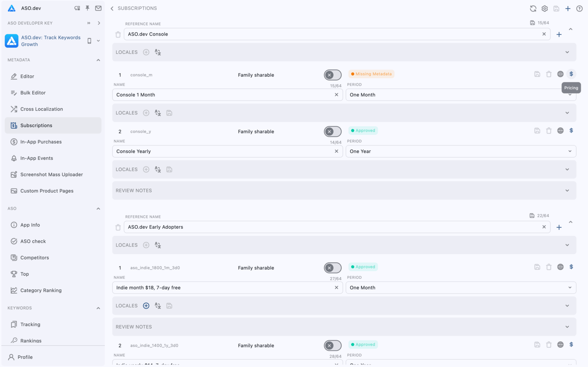The image size is (588, 367).
Task: Open the One Year period dropdown
Action: pyautogui.click(x=461, y=151)
